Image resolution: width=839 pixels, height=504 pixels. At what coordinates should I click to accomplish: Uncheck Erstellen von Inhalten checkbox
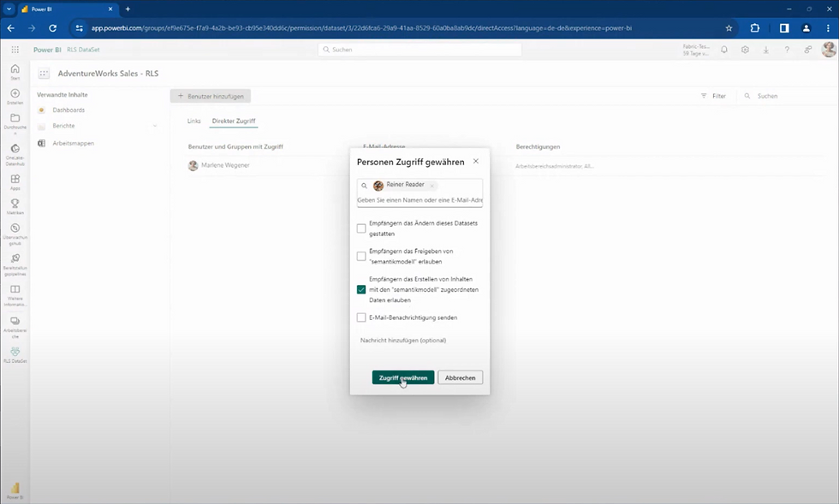[361, 289]
